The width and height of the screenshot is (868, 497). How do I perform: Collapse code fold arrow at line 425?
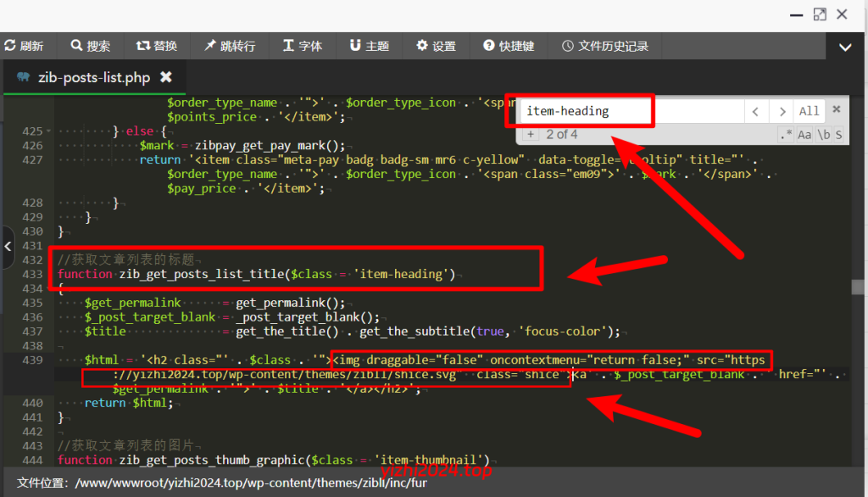[48, 131]
